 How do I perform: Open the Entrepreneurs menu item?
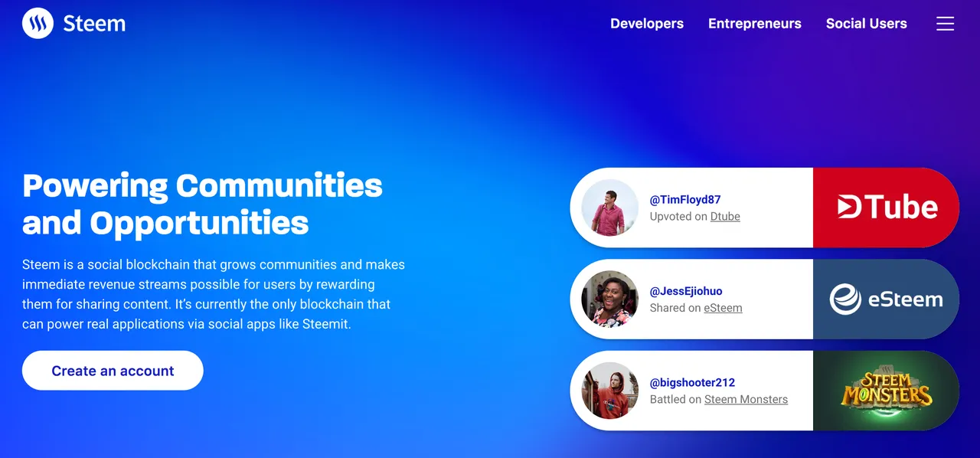pos(755,24)
